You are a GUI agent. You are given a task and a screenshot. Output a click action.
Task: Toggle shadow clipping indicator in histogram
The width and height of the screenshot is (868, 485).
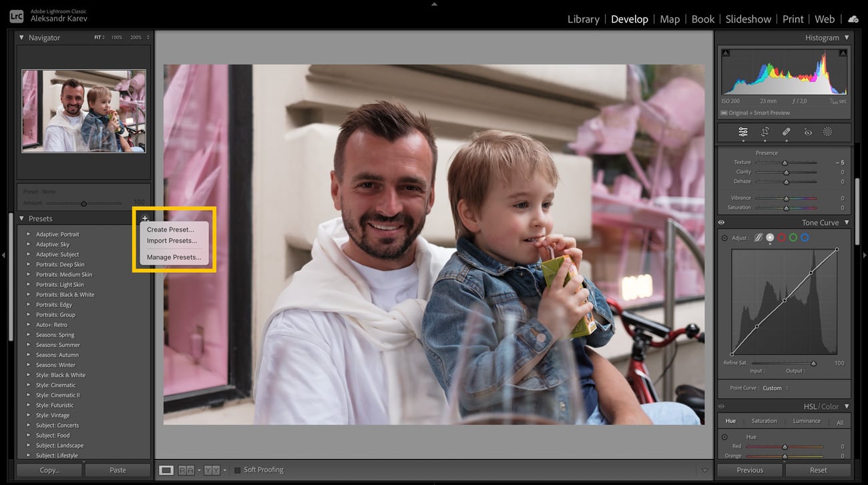[x=726, y=53]
